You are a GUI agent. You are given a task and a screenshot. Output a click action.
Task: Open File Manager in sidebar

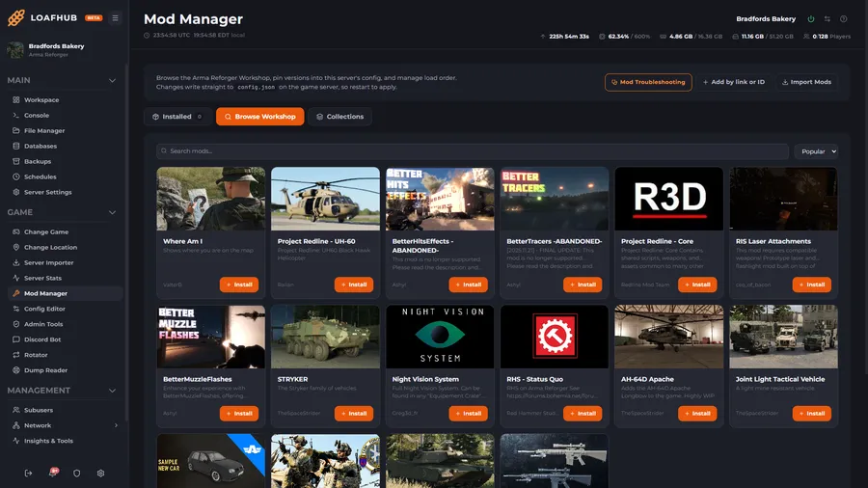click(65, 130)
